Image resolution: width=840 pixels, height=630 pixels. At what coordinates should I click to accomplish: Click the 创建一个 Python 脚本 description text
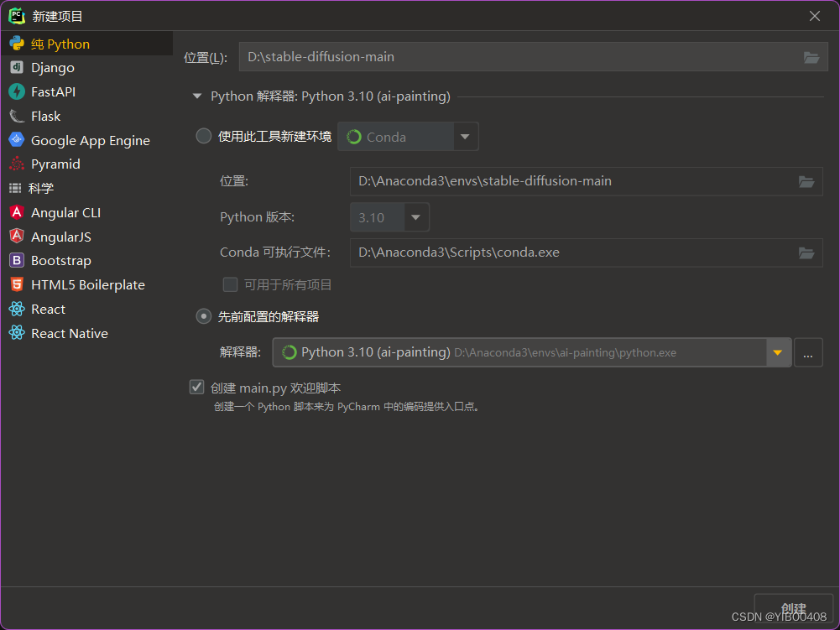347,407
